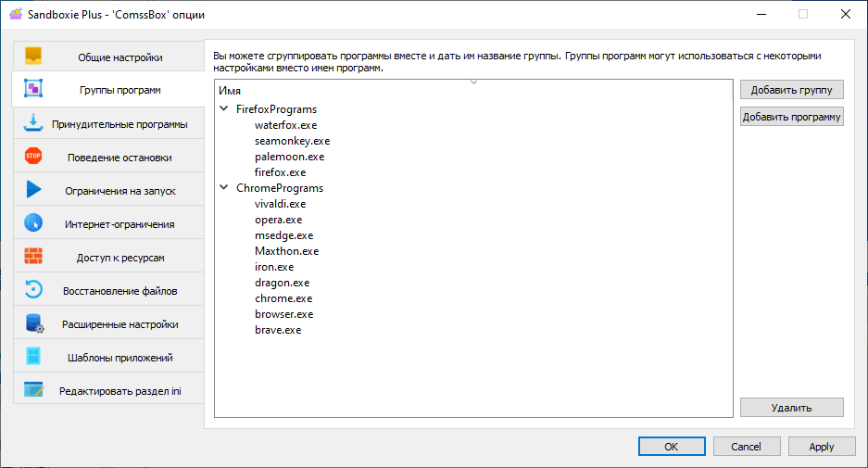Click the Удалить button
This screenshot has width=868, height=468.
(x=792, y=407)
